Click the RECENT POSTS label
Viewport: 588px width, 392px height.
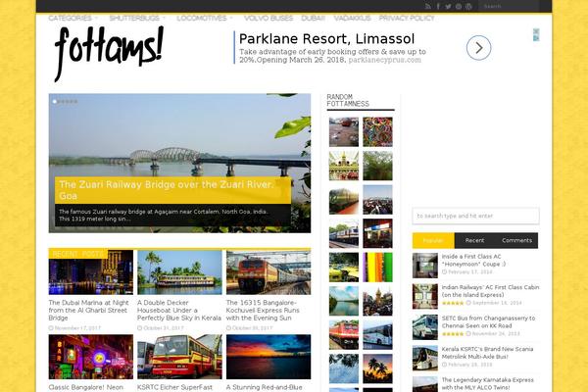[78, 255]
